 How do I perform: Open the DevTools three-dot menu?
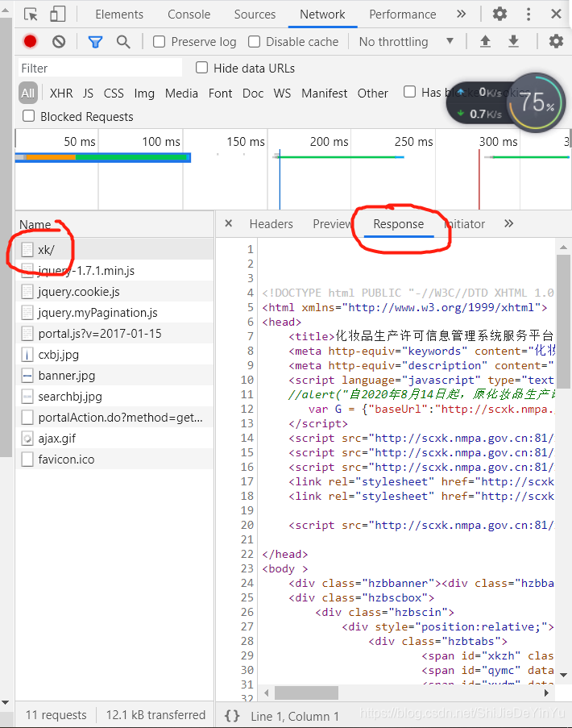point(528,14)
